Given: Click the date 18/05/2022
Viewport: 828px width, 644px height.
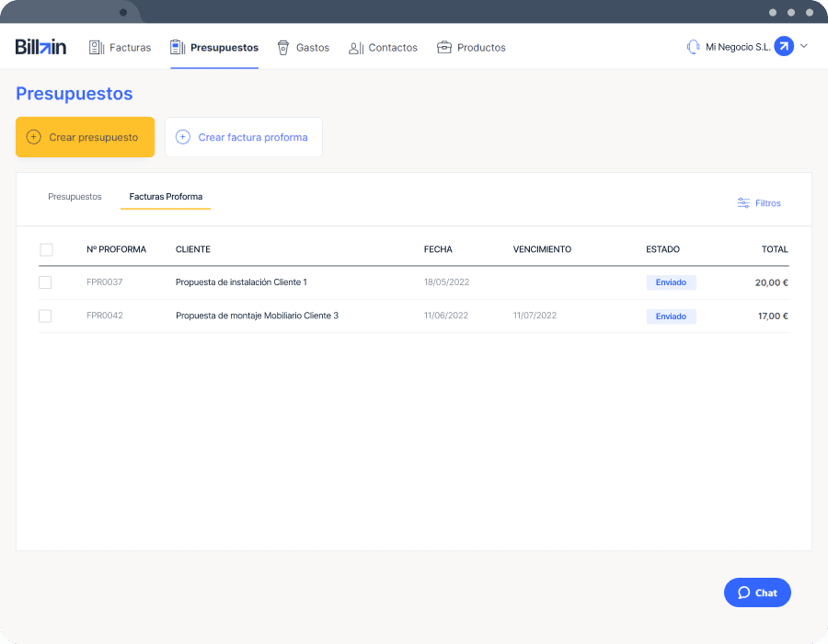Looking at the screenshot, I should pyautogui.click(x=447, y=282).
